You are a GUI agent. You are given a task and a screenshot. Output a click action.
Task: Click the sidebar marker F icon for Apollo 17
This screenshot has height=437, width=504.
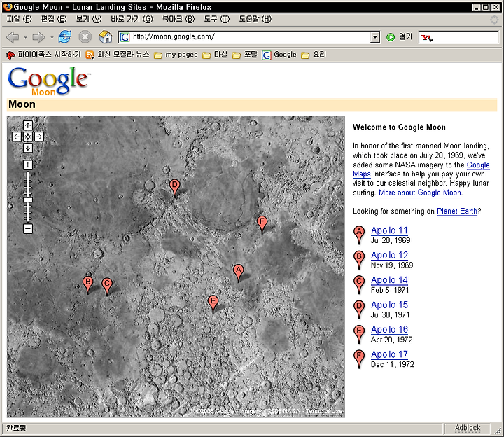coord(359,359)
